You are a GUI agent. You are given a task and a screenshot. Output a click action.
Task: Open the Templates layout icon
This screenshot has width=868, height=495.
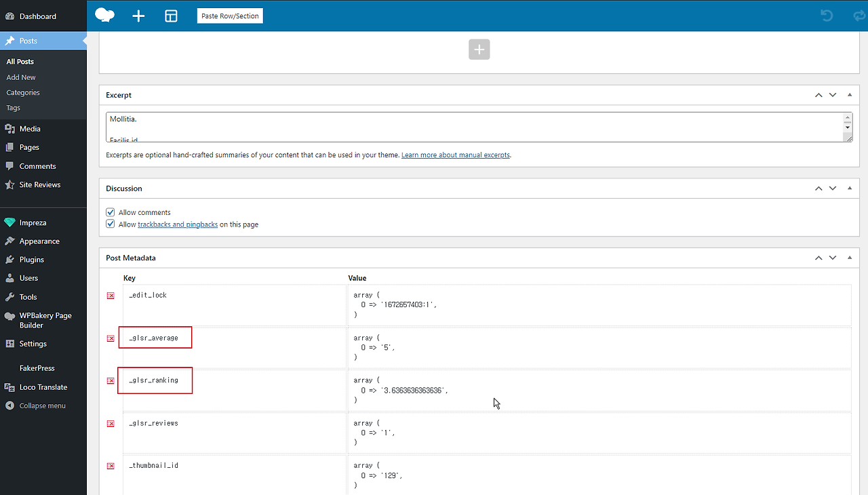click(x=171, y=16)
